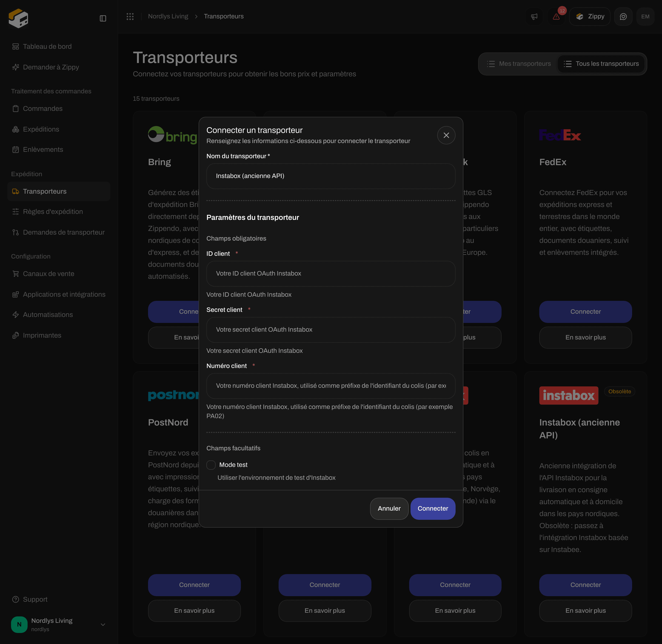Click the Canaux de vente cart icon
This screenshot has height=644, width=662.
16,274
